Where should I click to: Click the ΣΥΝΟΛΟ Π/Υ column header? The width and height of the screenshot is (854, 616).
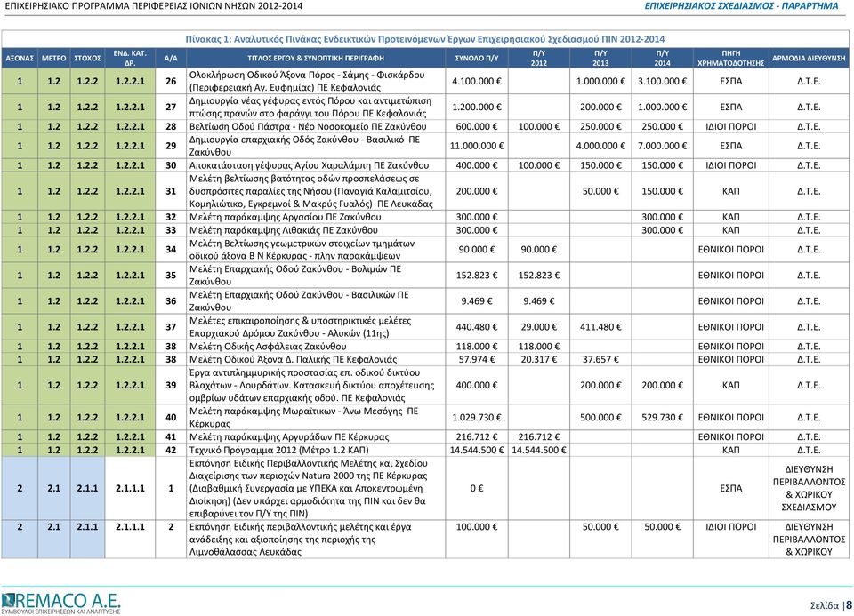[x=477, y=59]
